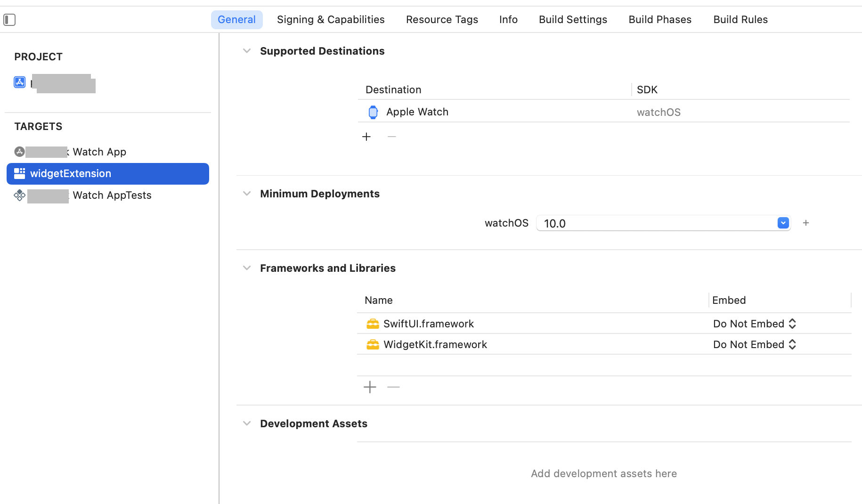Screen dimensions: 862x504
Task: Click the project blueprint icon
Action: coord(19,82)
